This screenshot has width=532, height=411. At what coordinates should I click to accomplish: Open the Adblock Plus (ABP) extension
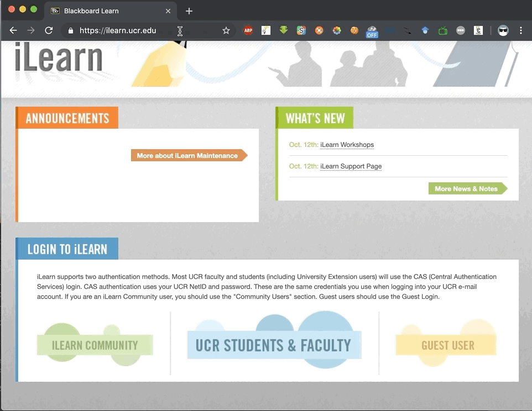click(248, 30)
